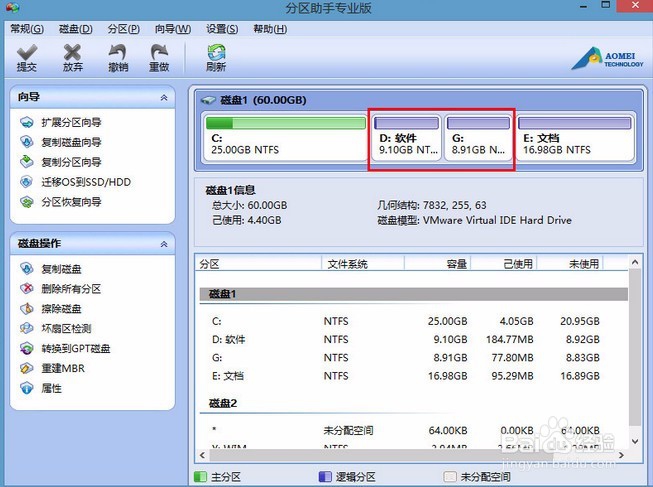Click the 磁盘1 group header in list
This screenshot has height=487, width=653.
(414, 294)
